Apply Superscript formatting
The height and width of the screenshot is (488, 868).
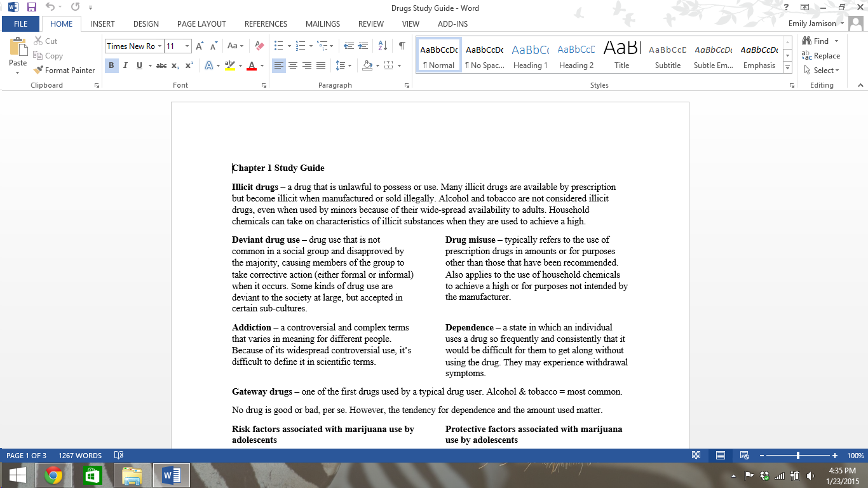pos(189,65)
